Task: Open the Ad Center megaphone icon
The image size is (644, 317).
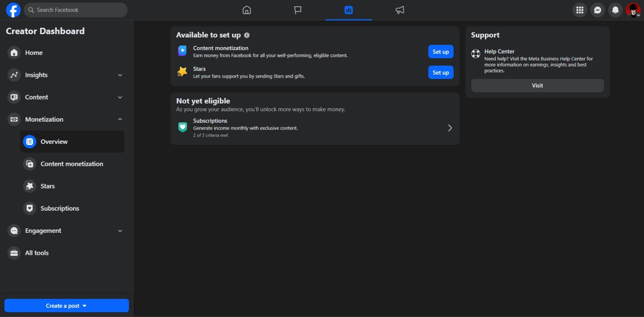Action: 400,10
